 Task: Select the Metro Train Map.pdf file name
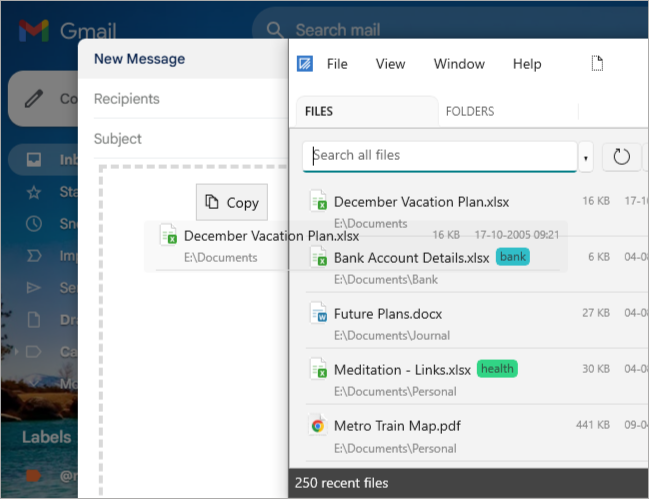coord(397,426)
